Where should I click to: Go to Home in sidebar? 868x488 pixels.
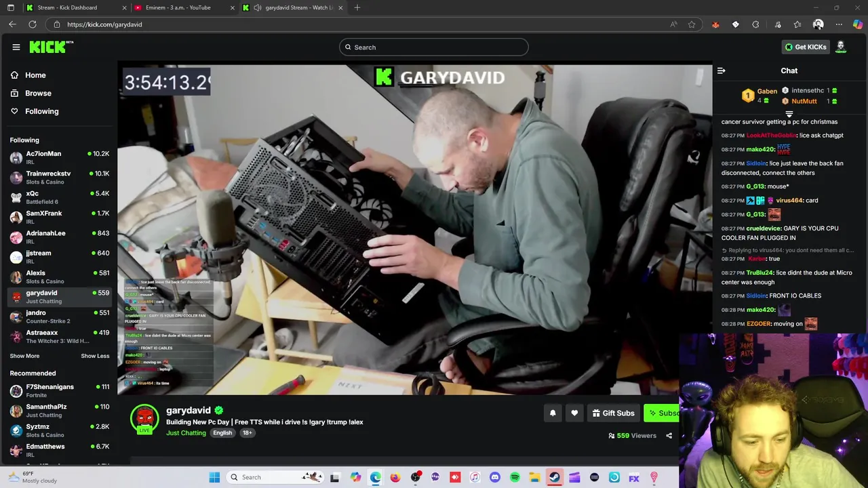[x=35, y=75]
